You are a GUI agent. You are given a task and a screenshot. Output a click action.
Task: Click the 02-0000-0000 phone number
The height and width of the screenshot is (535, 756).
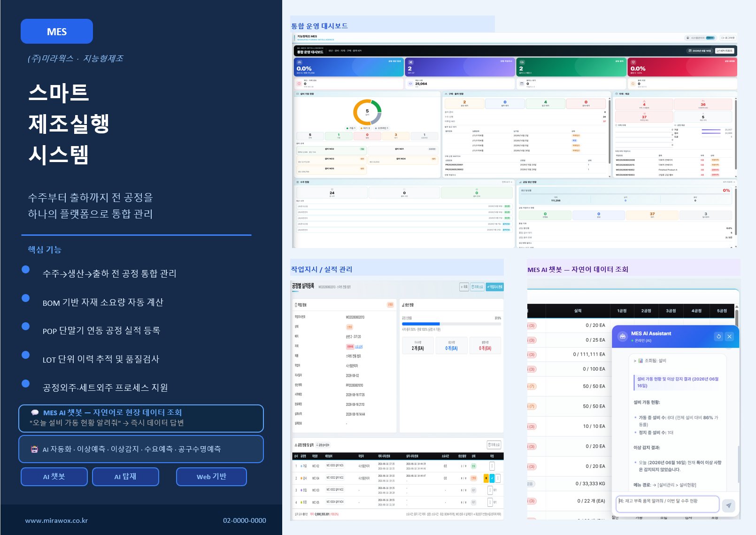click(x=244, y=520)
